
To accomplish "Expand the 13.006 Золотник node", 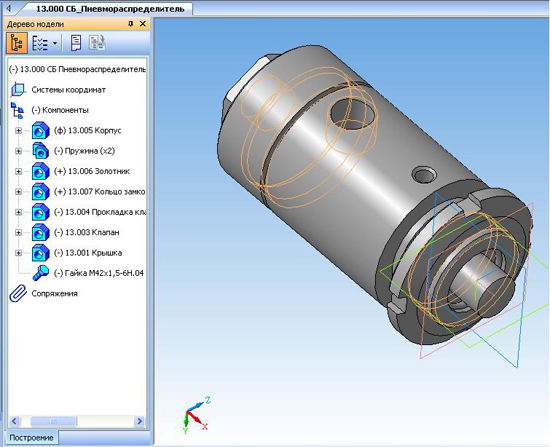I will [x=18, y=171].
